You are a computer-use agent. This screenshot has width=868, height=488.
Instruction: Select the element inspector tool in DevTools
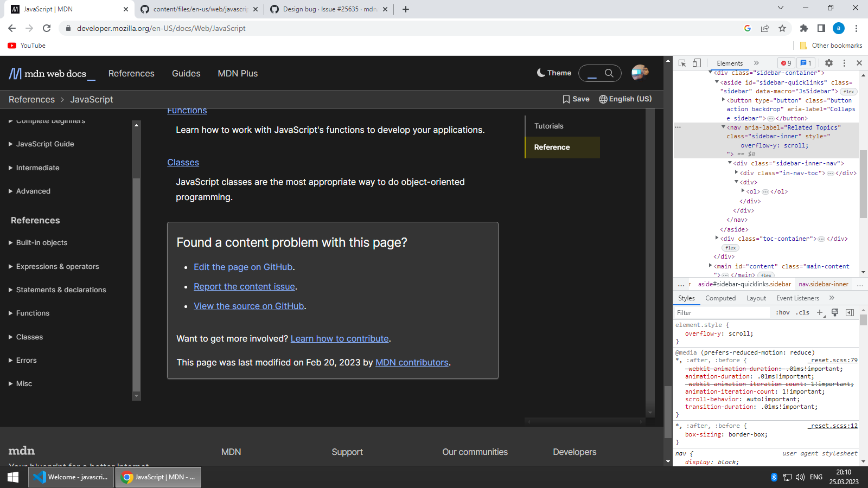click(682, 63)
